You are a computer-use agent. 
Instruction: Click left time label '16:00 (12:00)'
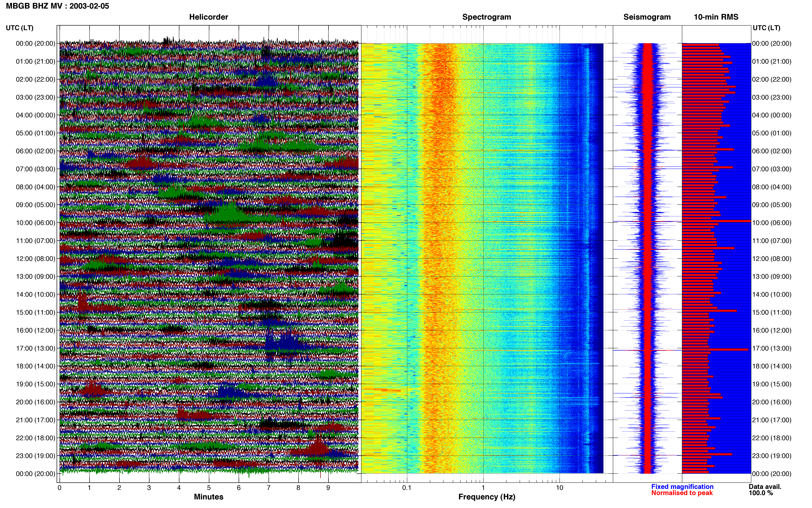(36, 330)
